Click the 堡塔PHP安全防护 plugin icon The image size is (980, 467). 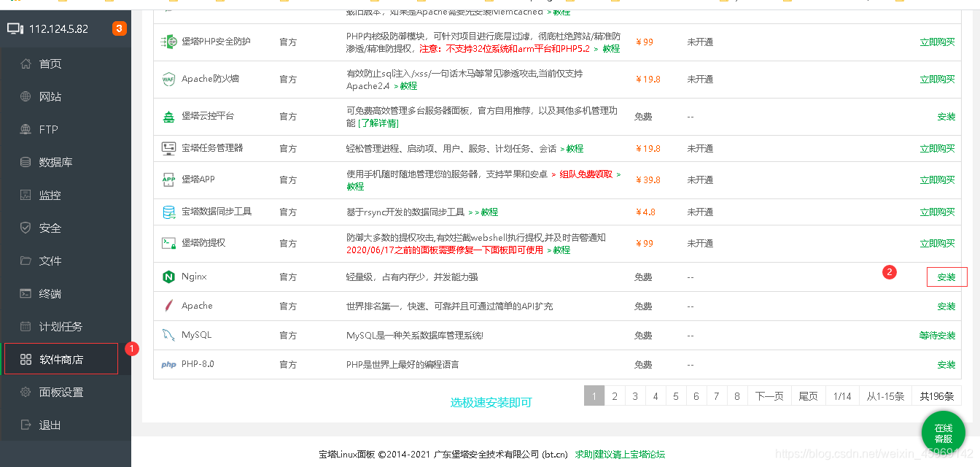pyautogui.click(x=168, y=42)
